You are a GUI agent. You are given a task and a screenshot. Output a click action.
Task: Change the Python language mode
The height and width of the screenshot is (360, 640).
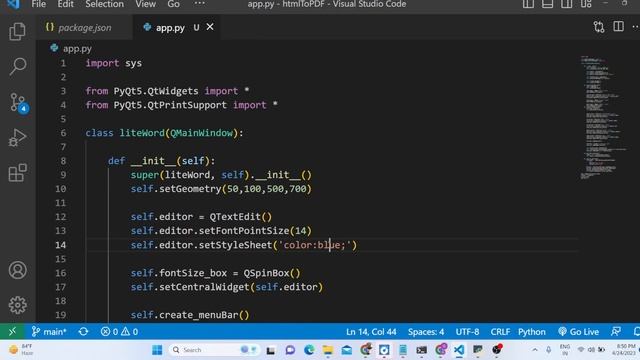[531, 331]
